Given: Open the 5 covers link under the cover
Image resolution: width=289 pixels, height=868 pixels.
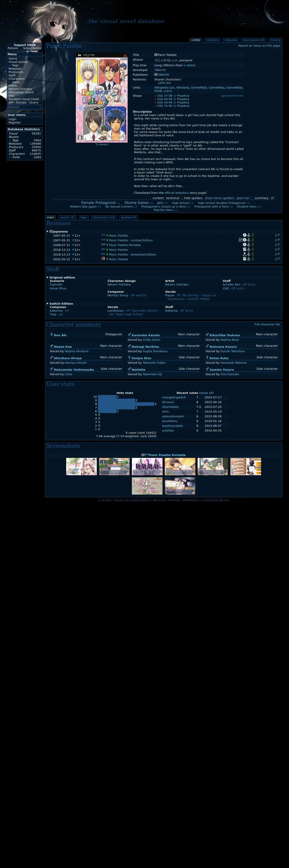Looking at the screenshot, I should click(x=102, y=144).
